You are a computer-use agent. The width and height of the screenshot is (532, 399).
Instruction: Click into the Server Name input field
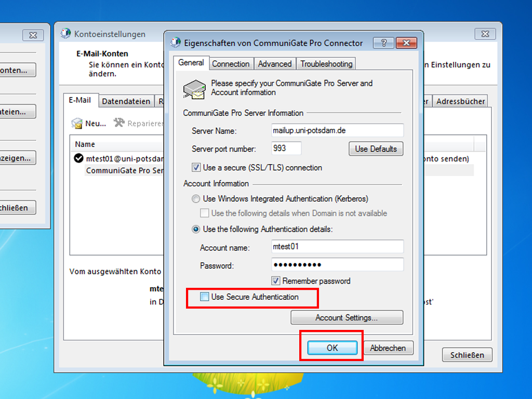pyautogui.click(x=337, y=131)
